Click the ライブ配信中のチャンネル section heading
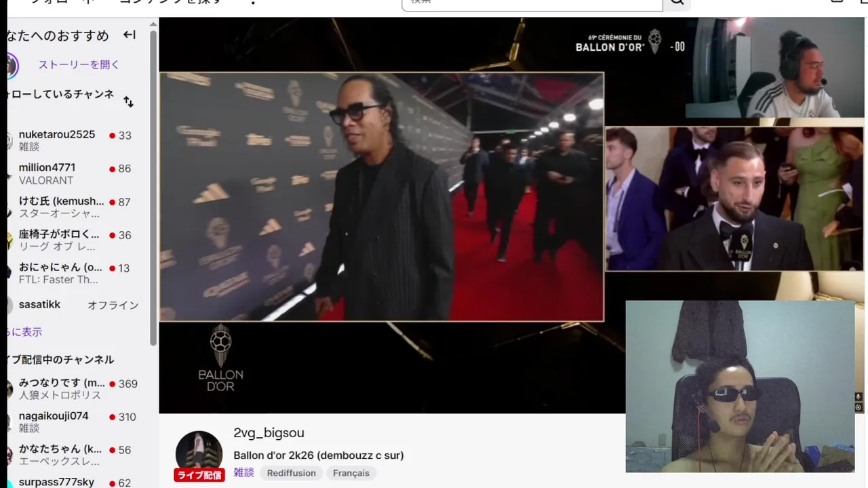The image size is (868, 488). tap(61, 360)
